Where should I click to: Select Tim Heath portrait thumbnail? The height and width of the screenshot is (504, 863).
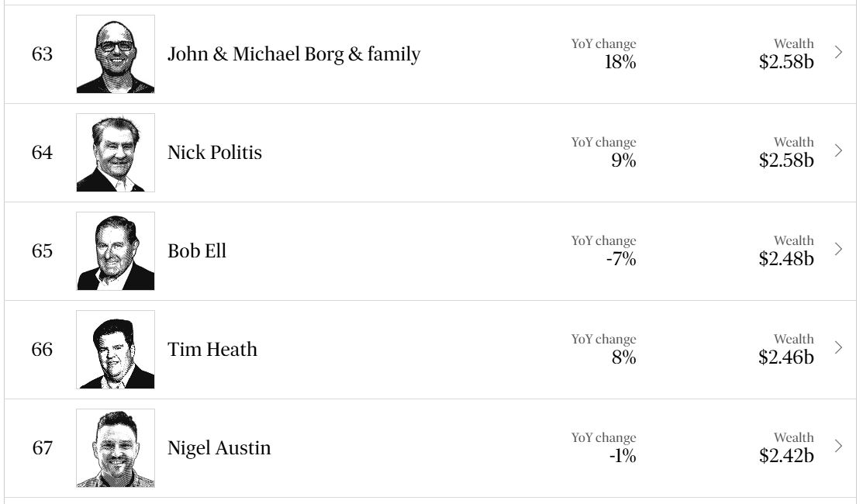coord(116,350)
